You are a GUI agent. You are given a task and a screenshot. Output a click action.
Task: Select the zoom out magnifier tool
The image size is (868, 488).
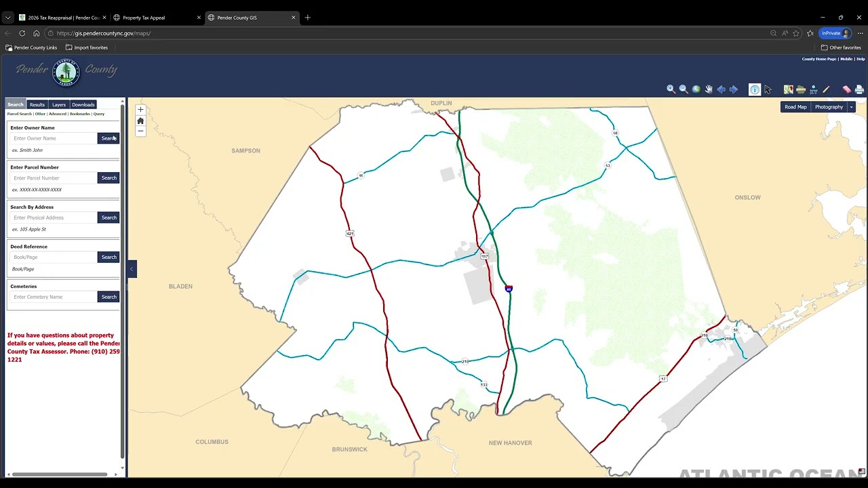pos(684,89)
